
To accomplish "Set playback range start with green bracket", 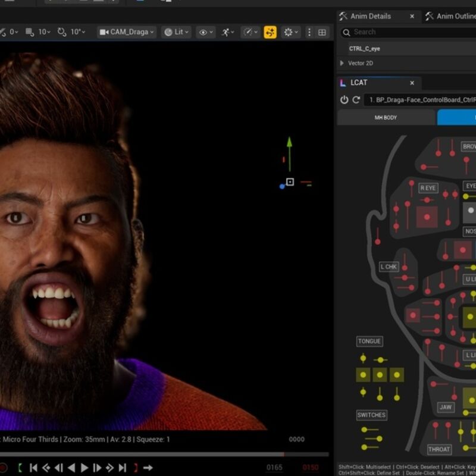I will [20, 468].
